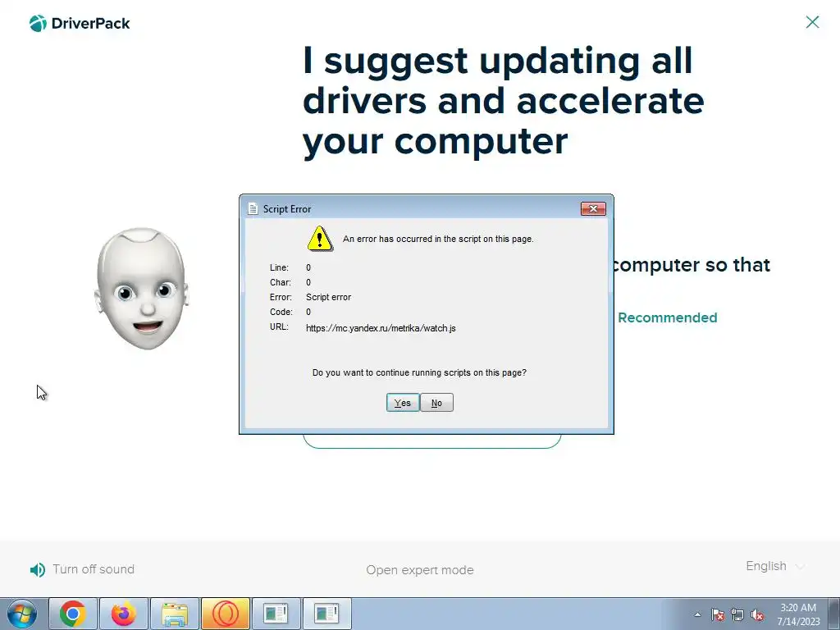The image size is (840, 630).
Task: Switch to Opera GX taskbar button
Action: coord(226,614)
